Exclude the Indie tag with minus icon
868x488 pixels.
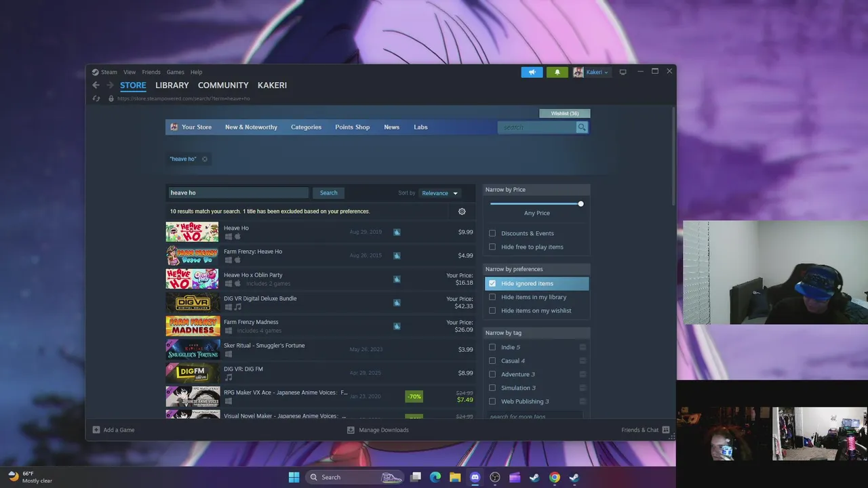point(583,347)
